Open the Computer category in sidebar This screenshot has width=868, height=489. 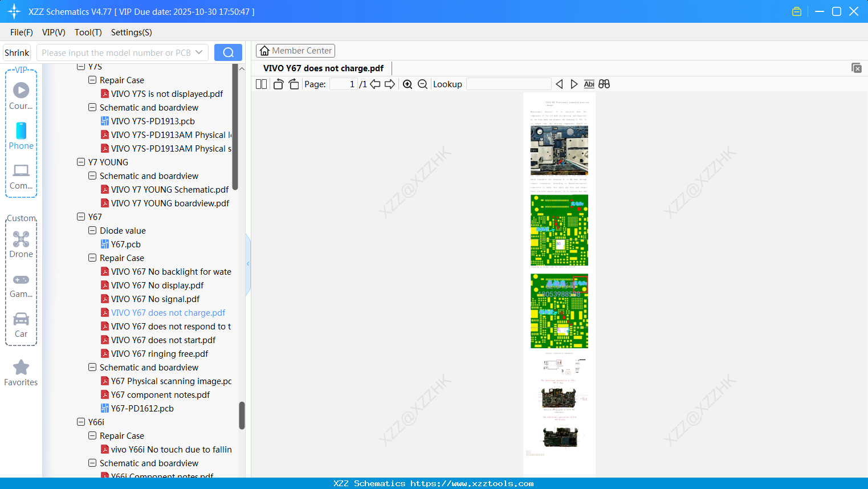click(x=21, y=176)
